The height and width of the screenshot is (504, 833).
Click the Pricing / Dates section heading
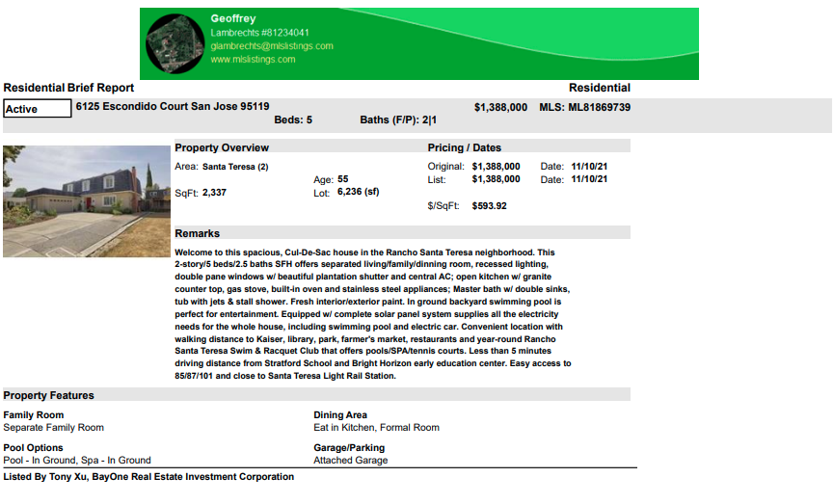point(465,147)
